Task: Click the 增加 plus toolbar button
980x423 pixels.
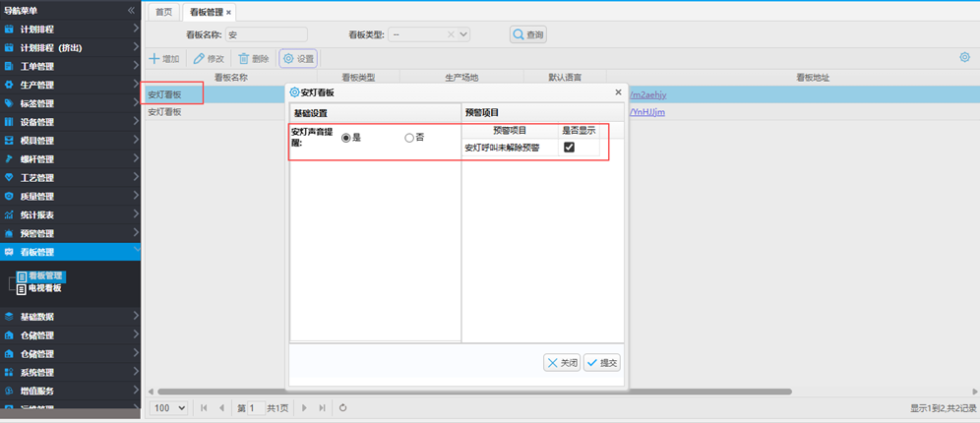Action: [163, 59]
